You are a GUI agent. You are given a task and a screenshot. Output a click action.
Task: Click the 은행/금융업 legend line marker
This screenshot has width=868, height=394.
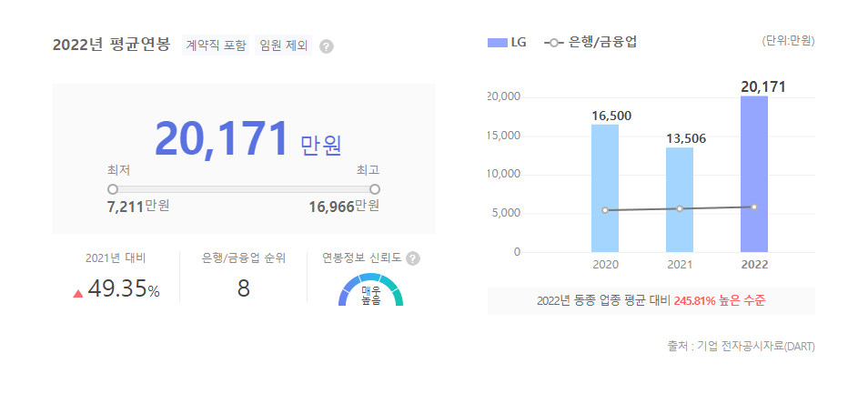(x=554, y=43)
